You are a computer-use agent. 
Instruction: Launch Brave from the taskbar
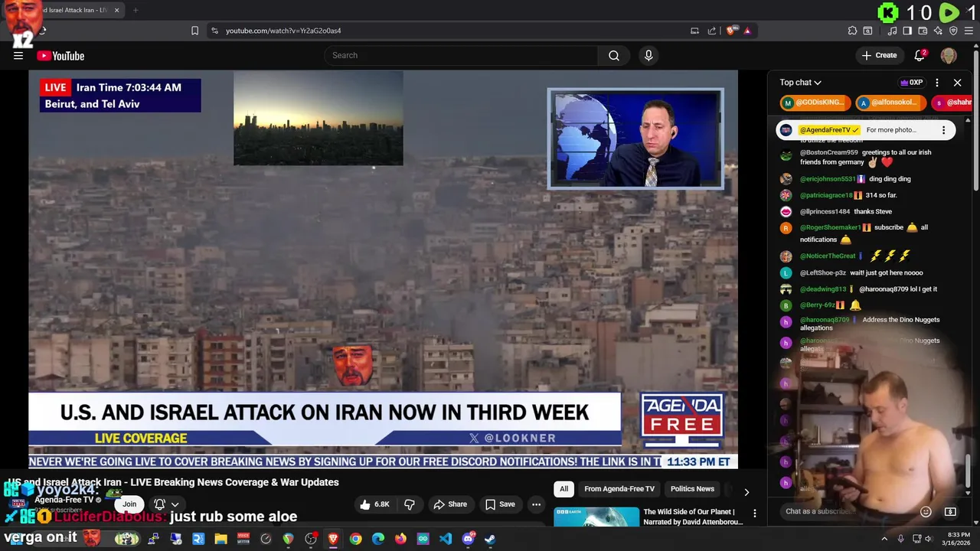point(333,539)
